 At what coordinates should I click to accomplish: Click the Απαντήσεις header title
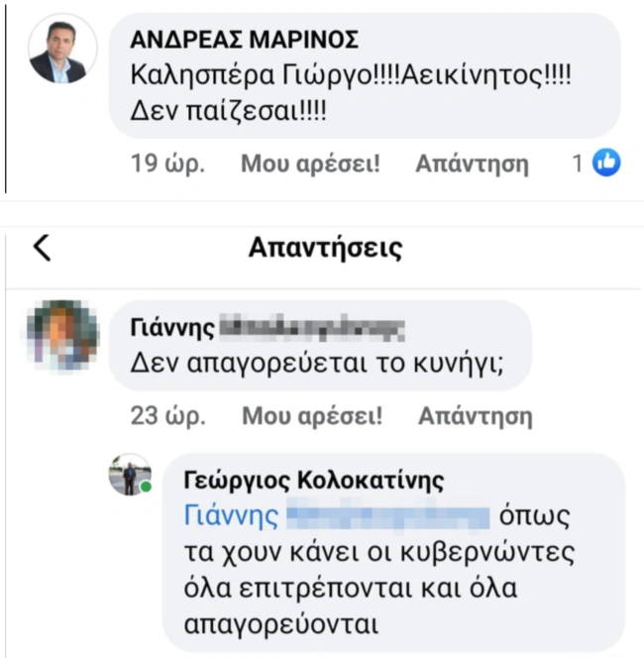click(325, 247)
